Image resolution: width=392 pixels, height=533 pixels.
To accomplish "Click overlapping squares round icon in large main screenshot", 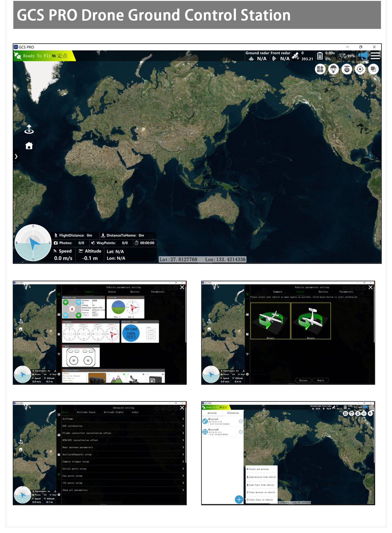I will point(373,69).
